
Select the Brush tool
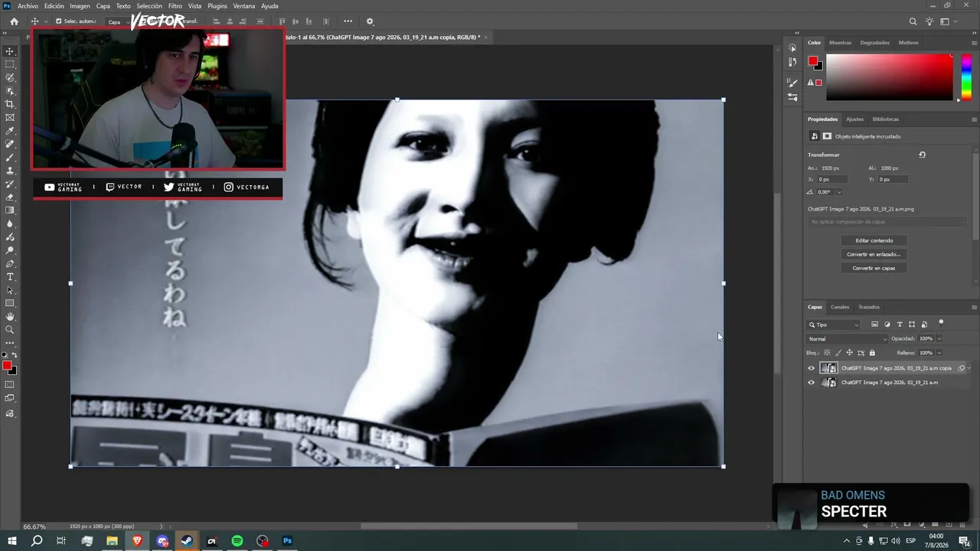coord(10,157)
